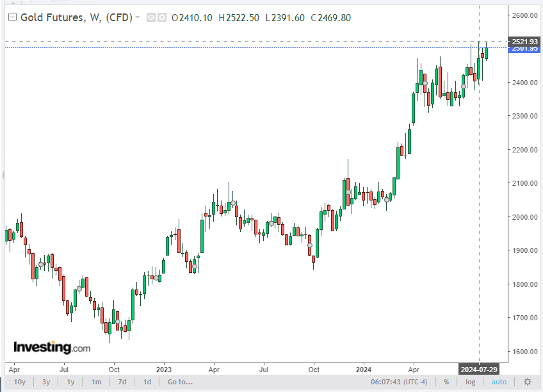Click the Gold Futures, W, (CFD) title
543x392 pixels.
click(x=77, y=17)
